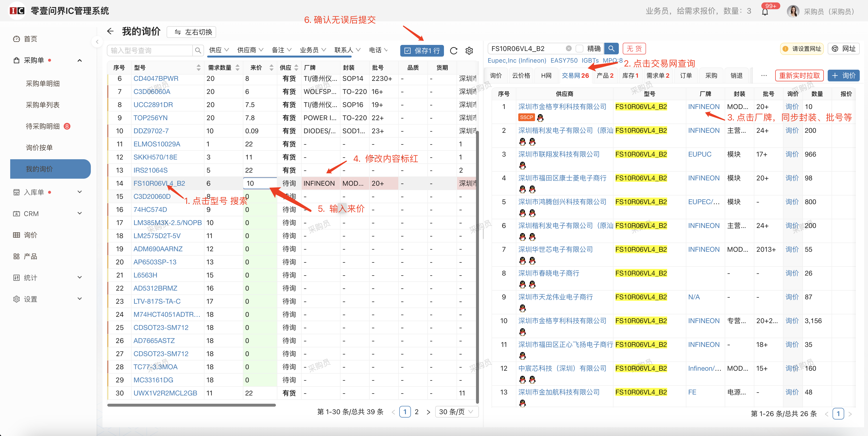Open the 30 条/页 page size dropdown
This screenshot has width=868, height=436.
456,412
